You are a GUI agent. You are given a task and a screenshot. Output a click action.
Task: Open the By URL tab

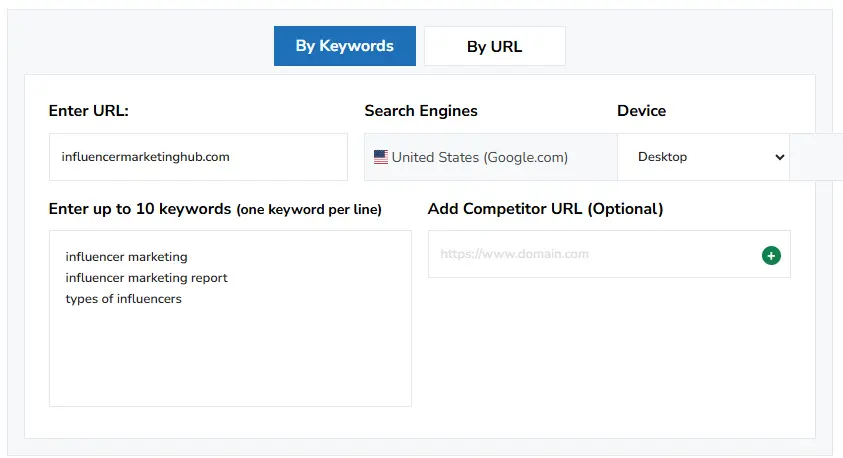click(494, 47)
